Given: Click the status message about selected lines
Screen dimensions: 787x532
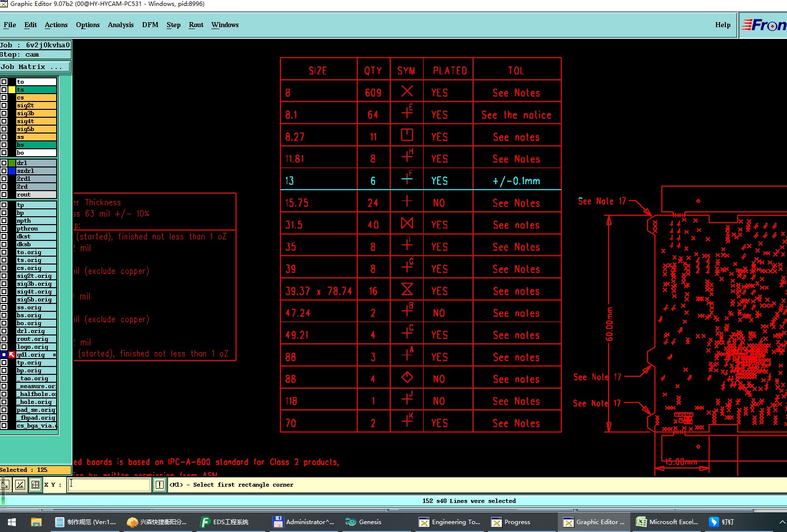Looking at the screenshot, I should click(x=469, y=501).
